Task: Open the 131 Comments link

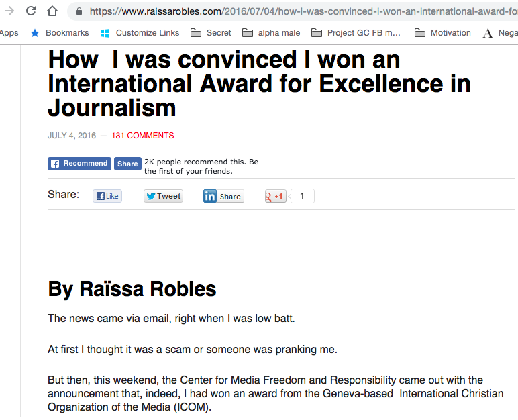Action: click(x=143, y=136)
